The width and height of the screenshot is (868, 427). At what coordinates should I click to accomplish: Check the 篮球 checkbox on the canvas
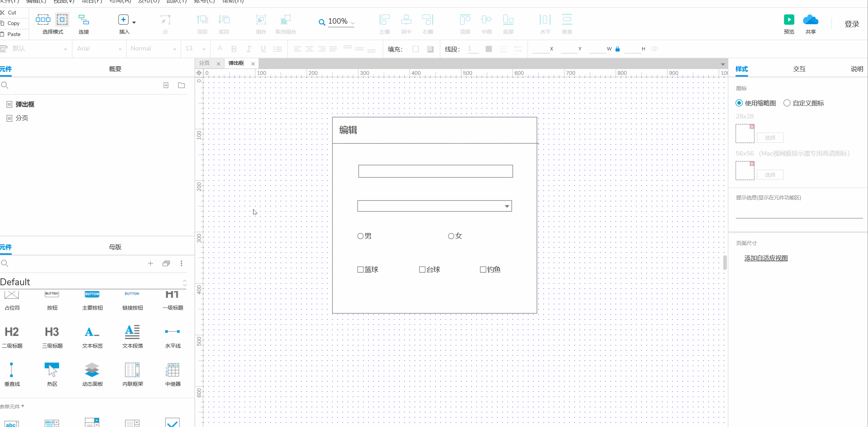point(360,269)
